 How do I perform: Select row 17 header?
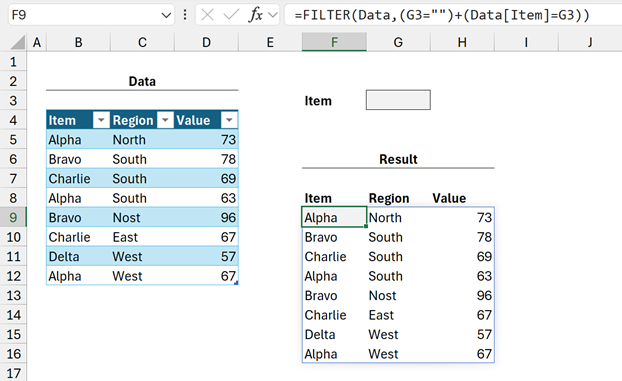pyautogui.click(x=13, y=373)
